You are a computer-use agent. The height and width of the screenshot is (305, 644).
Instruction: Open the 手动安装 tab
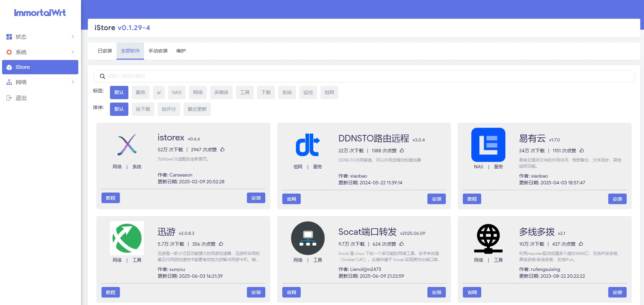[158, 51]
